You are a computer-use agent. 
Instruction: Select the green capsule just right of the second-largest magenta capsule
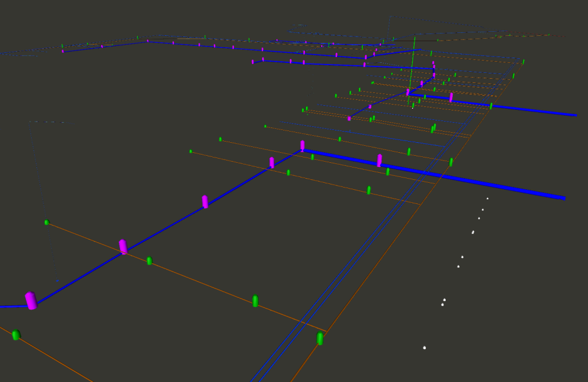point(149,260)
